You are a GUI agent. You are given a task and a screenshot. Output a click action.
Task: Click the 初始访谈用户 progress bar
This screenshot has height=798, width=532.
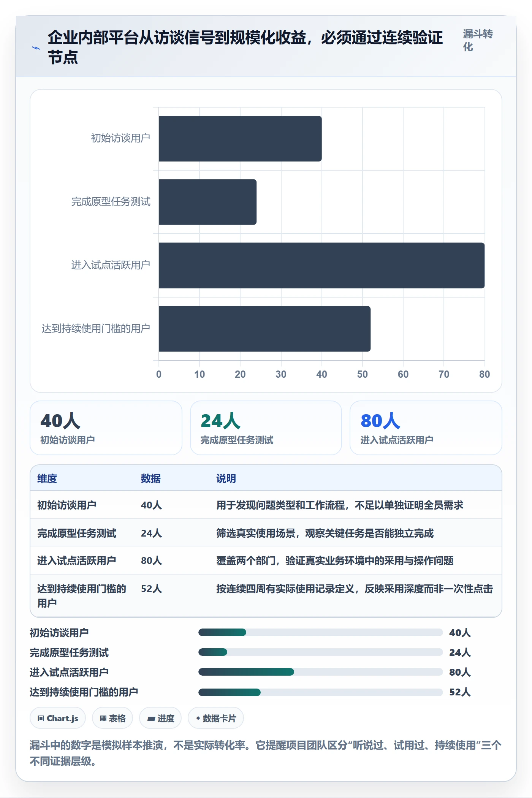(321, 632)
